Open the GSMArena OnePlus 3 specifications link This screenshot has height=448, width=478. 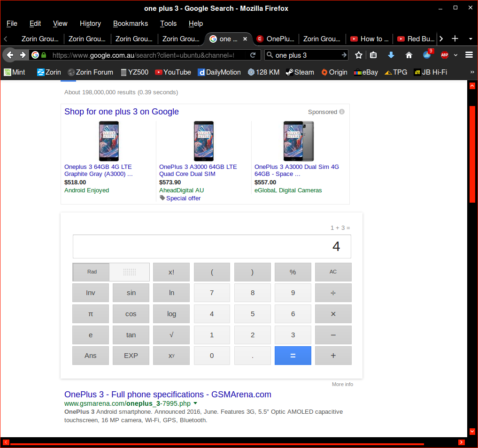[168, 395]
